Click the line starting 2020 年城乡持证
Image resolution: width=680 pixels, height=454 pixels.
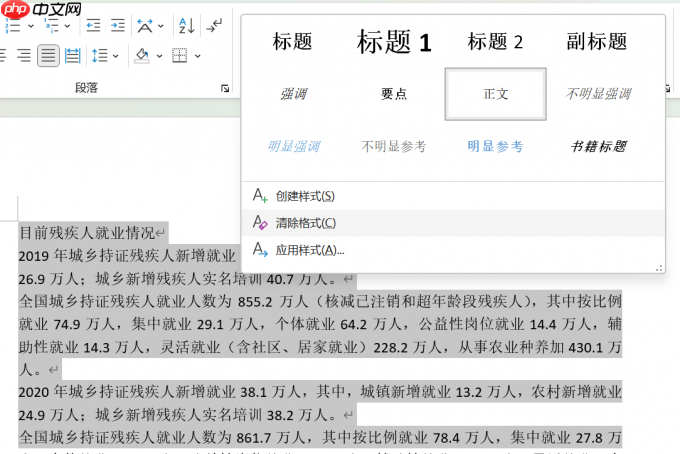(x=320, y=392)
